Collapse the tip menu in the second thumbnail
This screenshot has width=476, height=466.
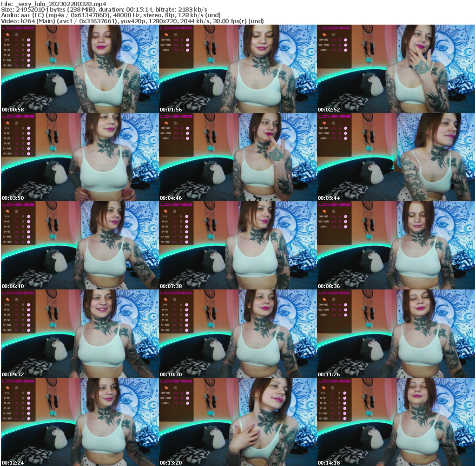(x=177, y=28)
